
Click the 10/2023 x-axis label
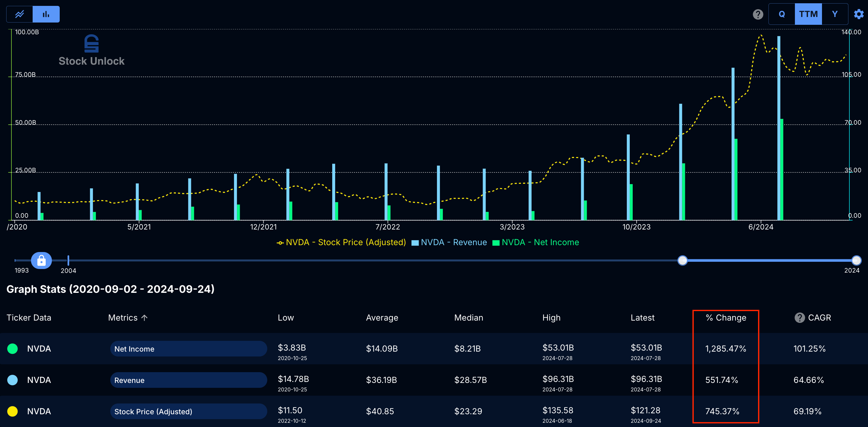coord(637,227)
